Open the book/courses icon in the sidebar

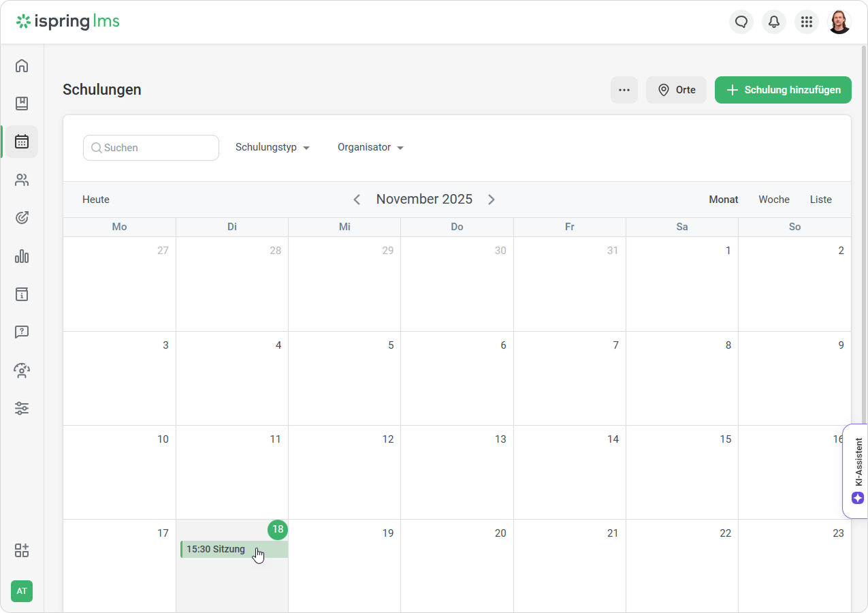coord(22,104)
